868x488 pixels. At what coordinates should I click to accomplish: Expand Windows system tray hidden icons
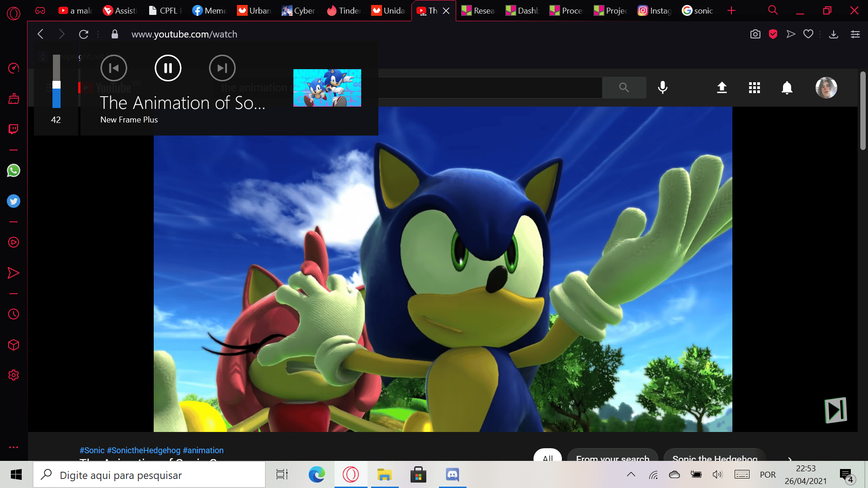631,474
